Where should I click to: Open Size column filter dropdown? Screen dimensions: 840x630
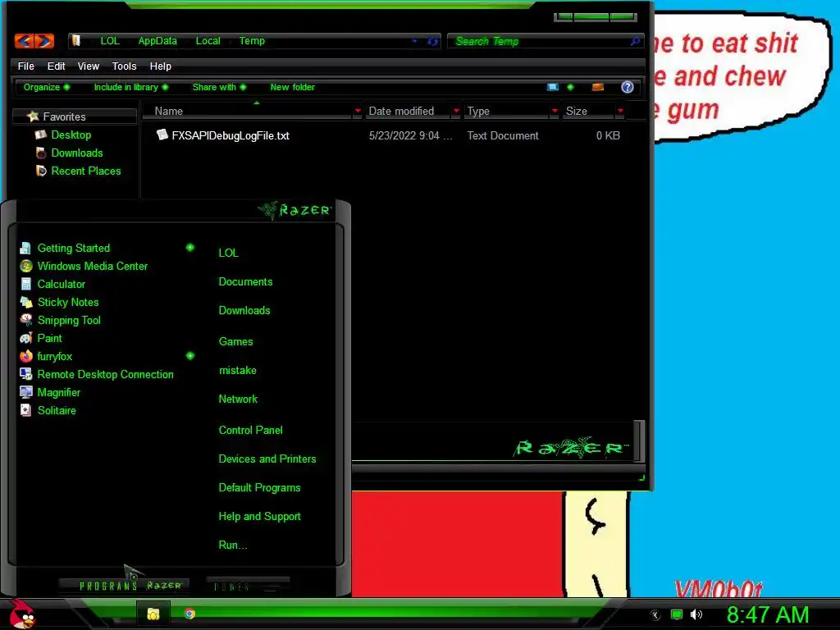click(x=620, y=111)
